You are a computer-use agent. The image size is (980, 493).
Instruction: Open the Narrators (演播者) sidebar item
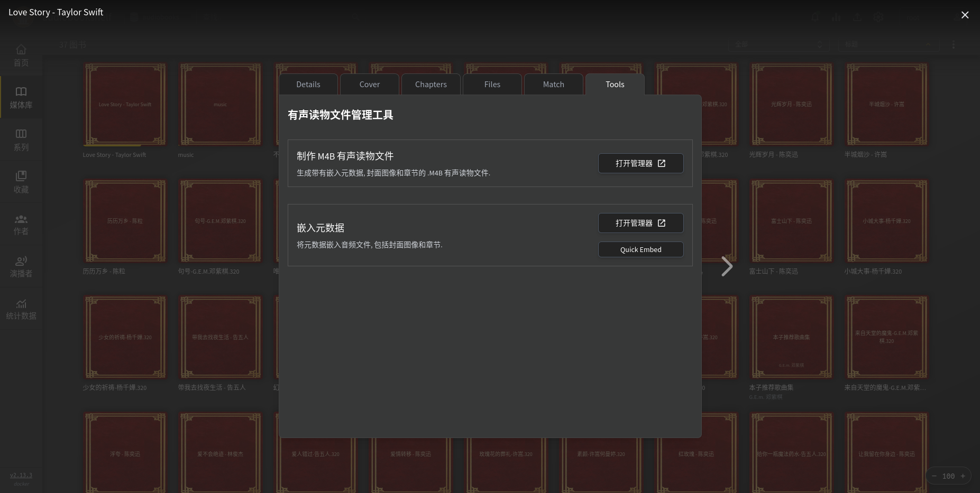[21, 267]
